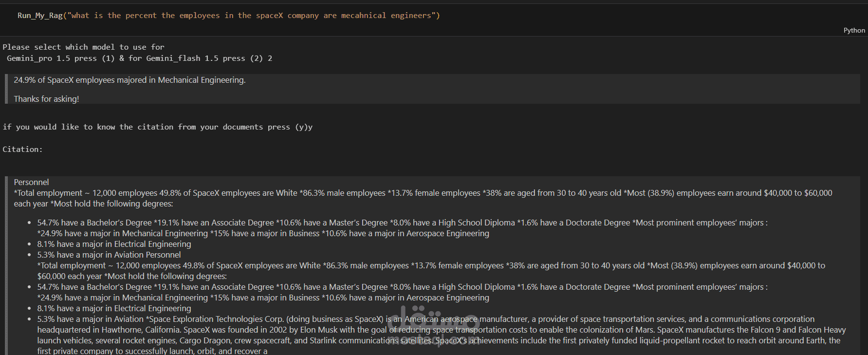Click line 'first private company to successfully launch'
The image size is (868, 355).
click(152, 351)
